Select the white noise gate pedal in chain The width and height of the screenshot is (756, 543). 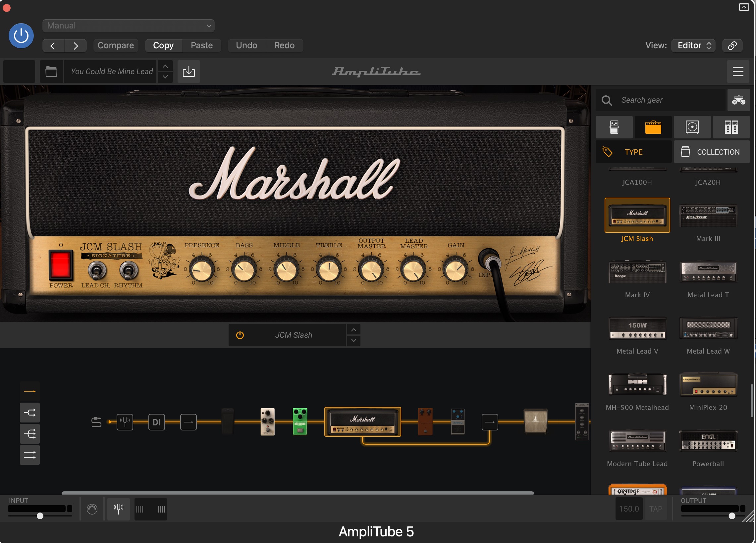pyautogui.click(x=267, y=421)
